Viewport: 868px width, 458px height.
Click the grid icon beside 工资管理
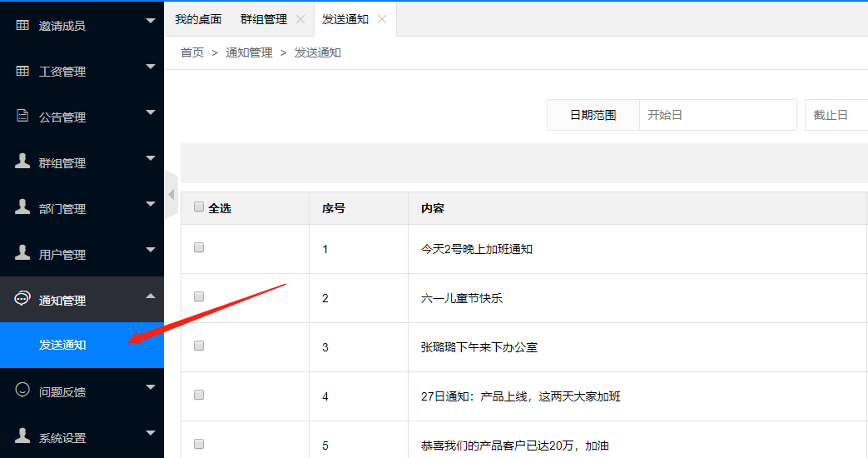pyautogui.click(x=22, y=71)
